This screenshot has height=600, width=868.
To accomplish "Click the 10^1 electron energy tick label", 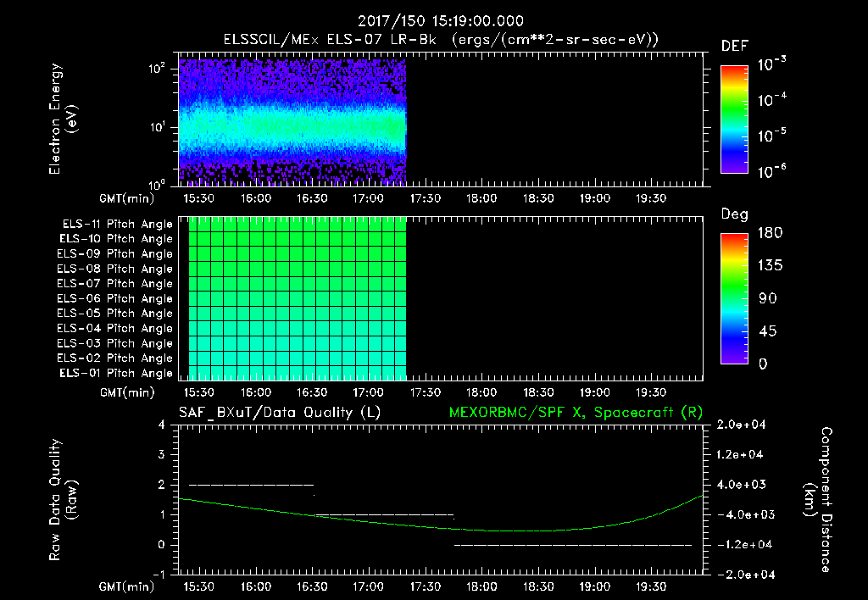I will click(x=157, y=127).
